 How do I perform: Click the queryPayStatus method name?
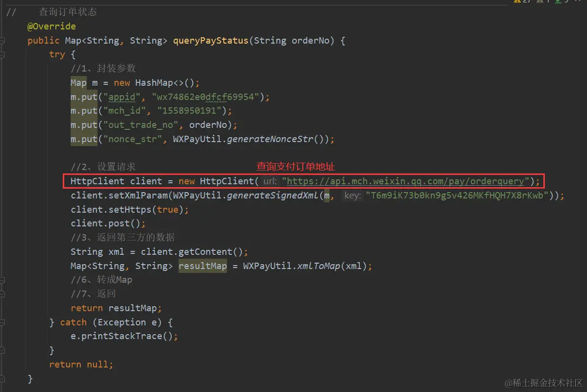click(x=211, y=40)
